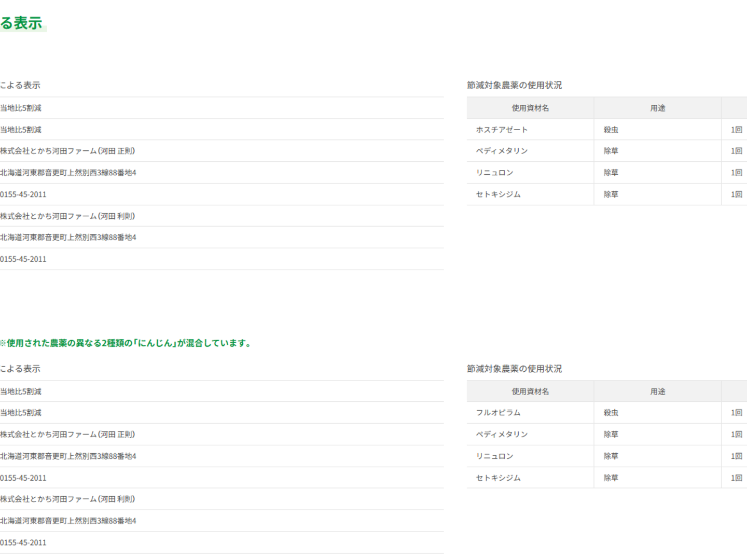The height and width of the screenshot is (560, 747).
Task: Click the address below 河田 利則 in upper section
Action: tap(68, 237)
